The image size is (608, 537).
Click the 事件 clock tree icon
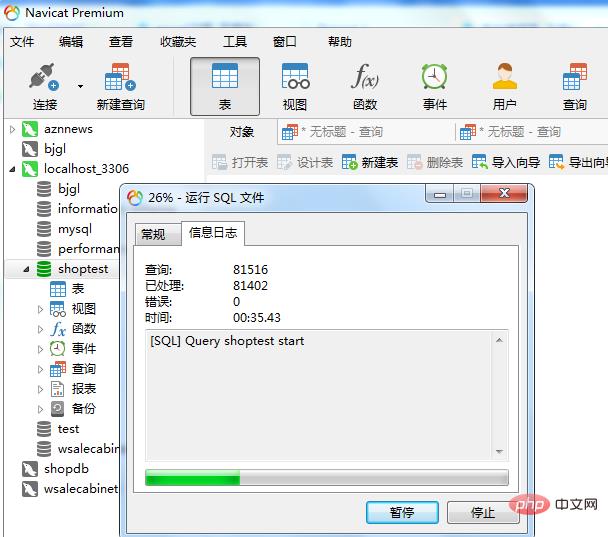click(58, 349)
